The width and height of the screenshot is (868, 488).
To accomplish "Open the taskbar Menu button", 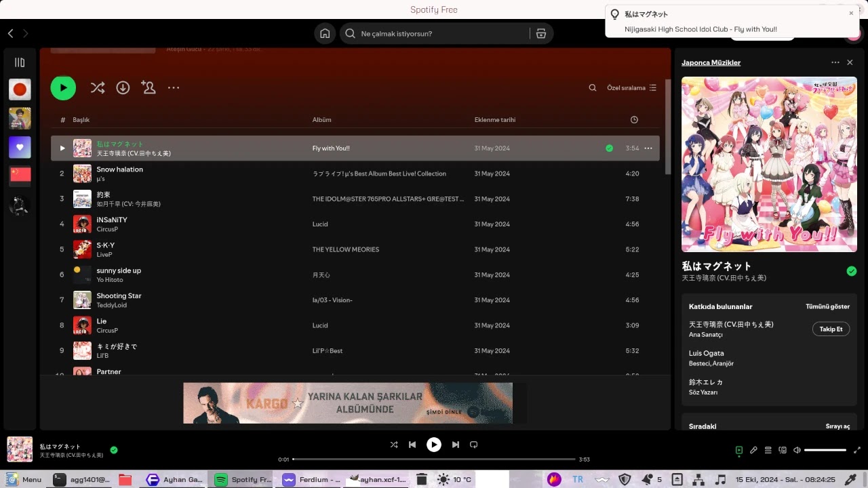I will (x=24, y=479).
